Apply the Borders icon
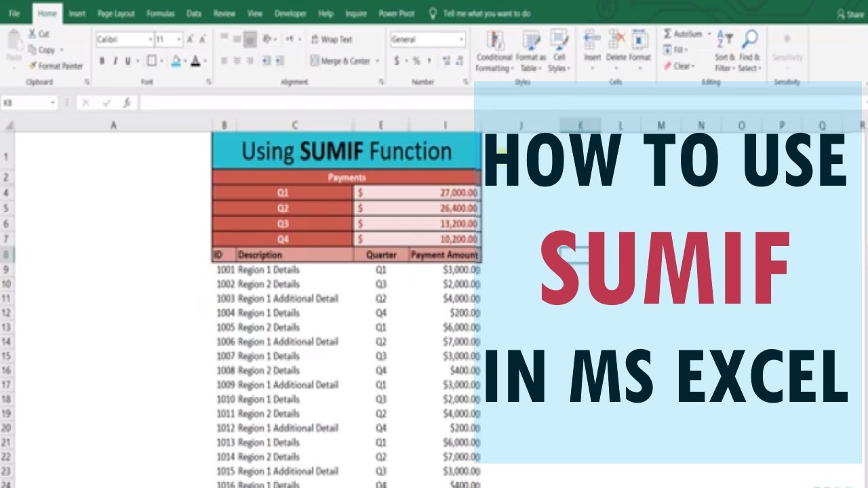 [151, 61]
